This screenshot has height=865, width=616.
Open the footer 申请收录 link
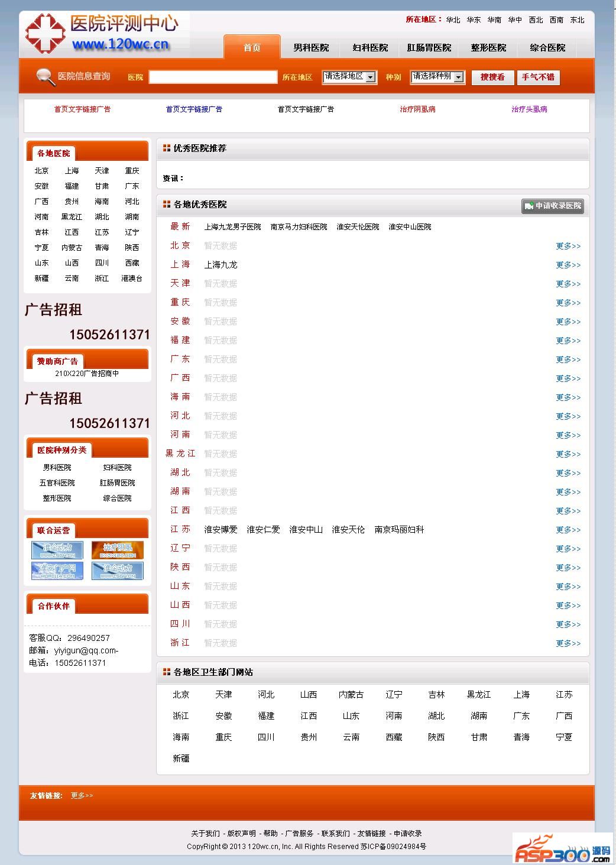click(x=408, y=833)
